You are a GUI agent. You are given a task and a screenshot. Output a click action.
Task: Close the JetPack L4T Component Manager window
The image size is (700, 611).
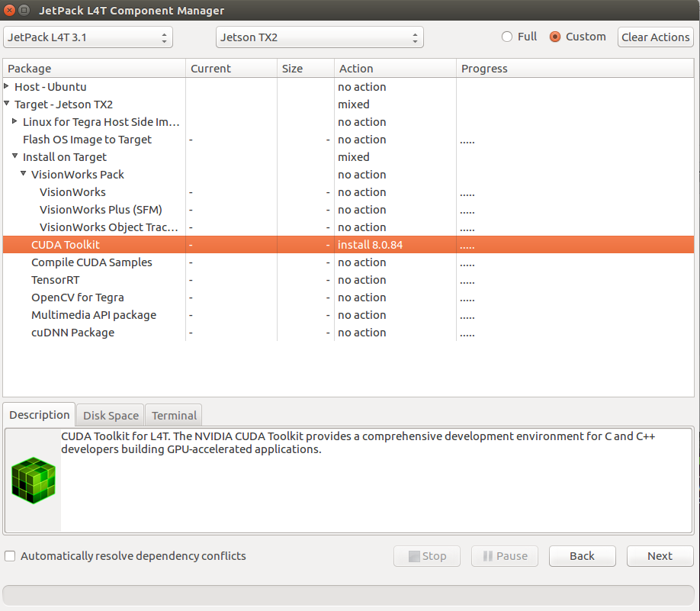click(9, 10)
